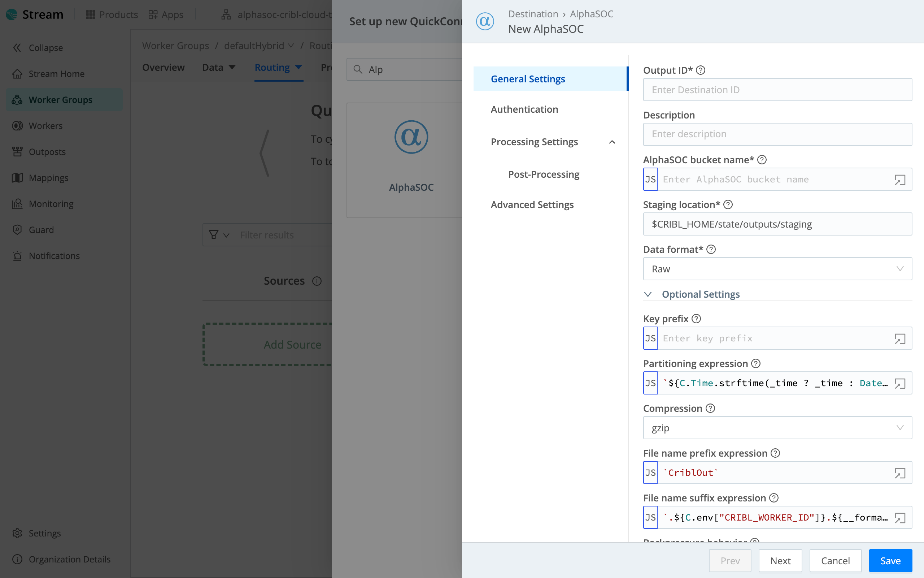Click the Partitioning expression help icon
The height and width of the screenshot is (578, 924).
(756, 363)
